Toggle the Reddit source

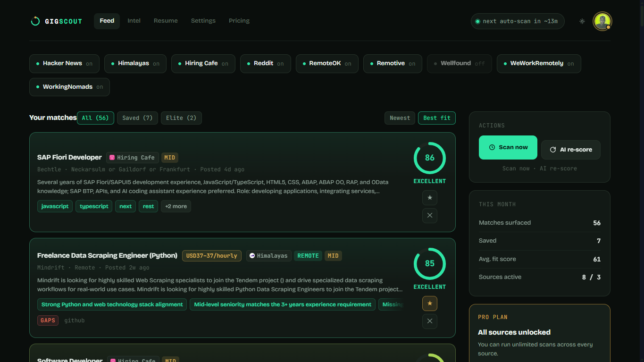click(266, 64)
